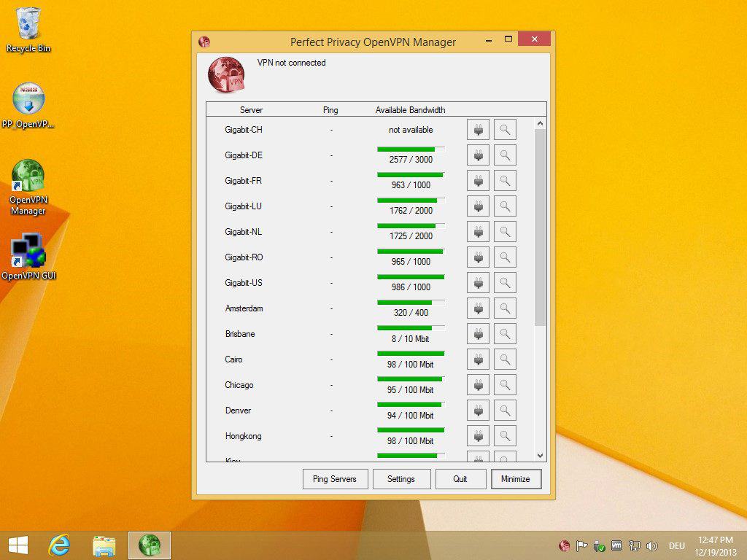This screenshot has width=747, height=560.
Task: Connect to Brisbane server plug icon
Action: point(478,334)
